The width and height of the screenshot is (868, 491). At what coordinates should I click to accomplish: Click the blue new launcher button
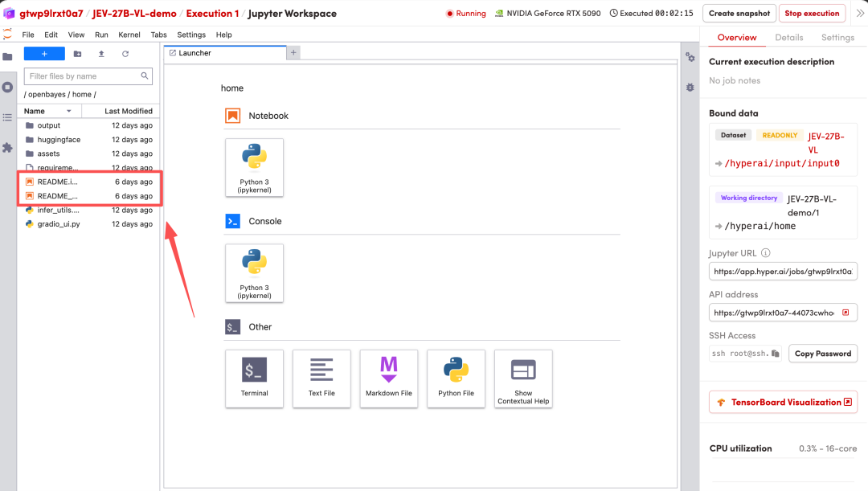pos(44,54)
